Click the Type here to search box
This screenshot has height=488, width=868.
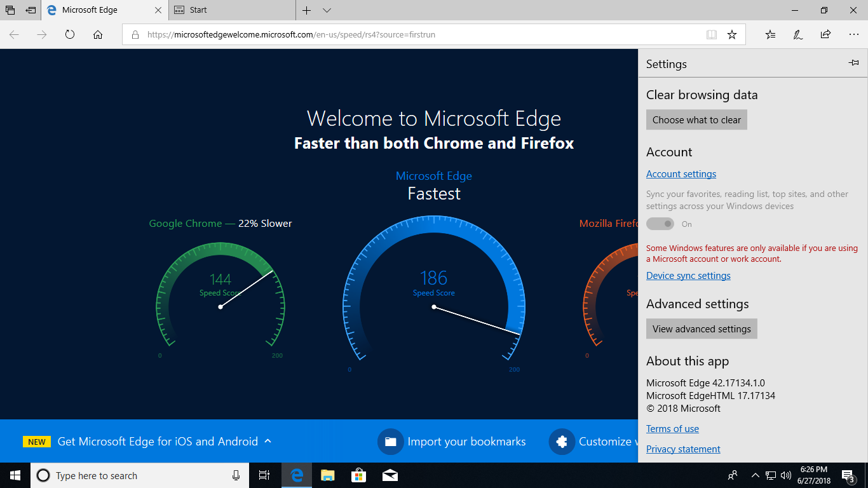(140, 475)
